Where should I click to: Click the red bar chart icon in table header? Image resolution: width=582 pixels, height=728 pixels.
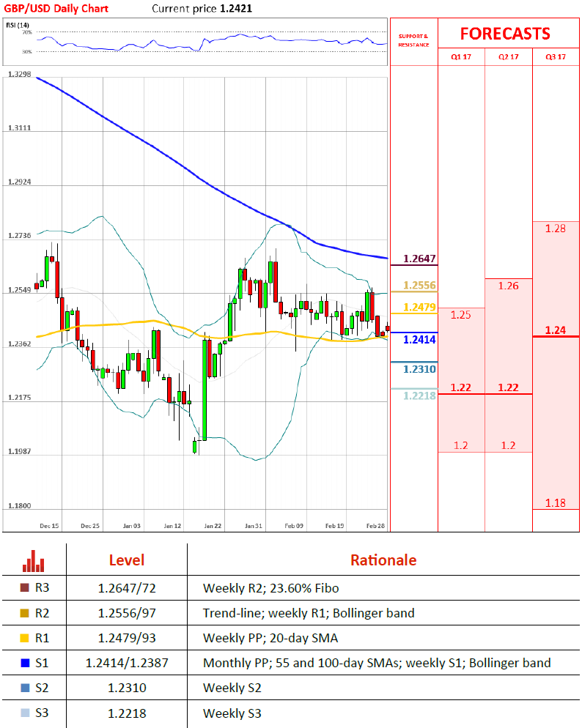click(34, 561)
